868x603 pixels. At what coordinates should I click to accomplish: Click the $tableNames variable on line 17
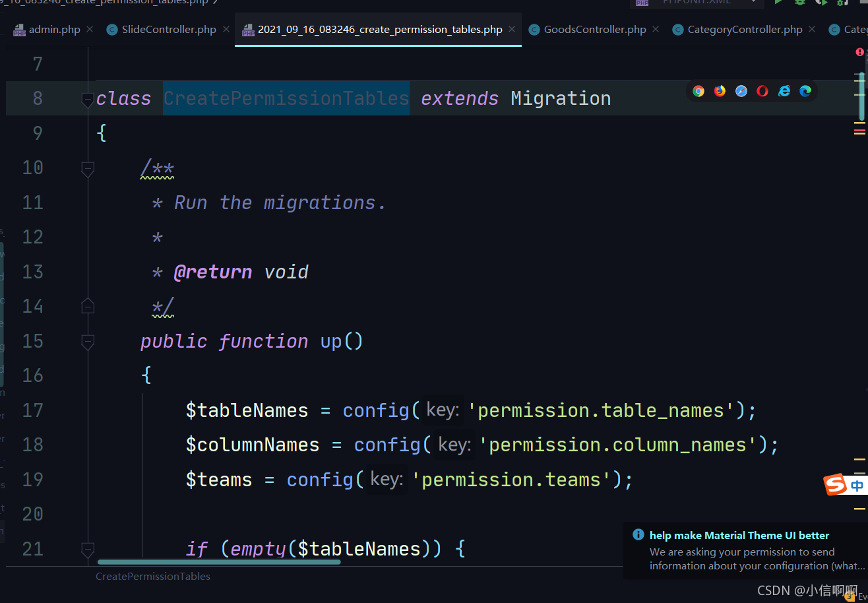(x=247, y=410)
